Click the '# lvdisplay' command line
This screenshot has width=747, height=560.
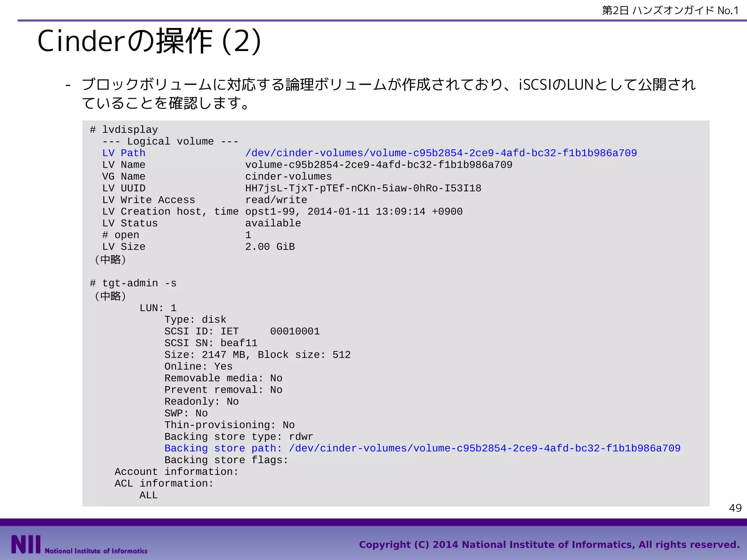[x=124, y=129]
